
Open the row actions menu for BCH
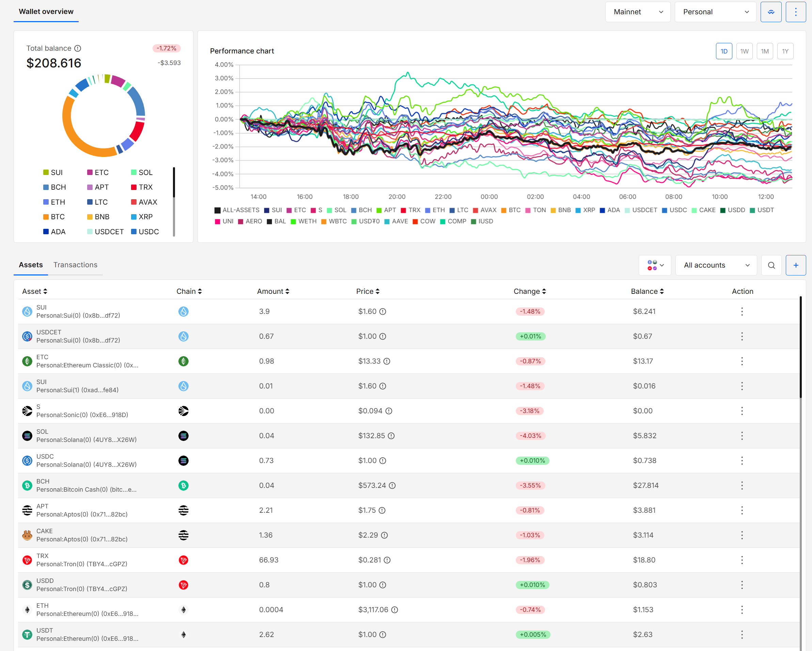point(742,485)
